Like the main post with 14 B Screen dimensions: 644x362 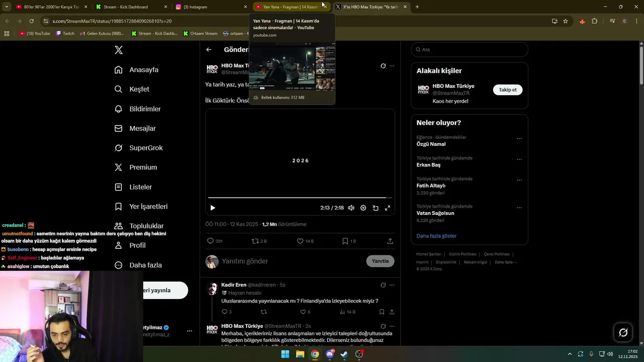point(305,241)
